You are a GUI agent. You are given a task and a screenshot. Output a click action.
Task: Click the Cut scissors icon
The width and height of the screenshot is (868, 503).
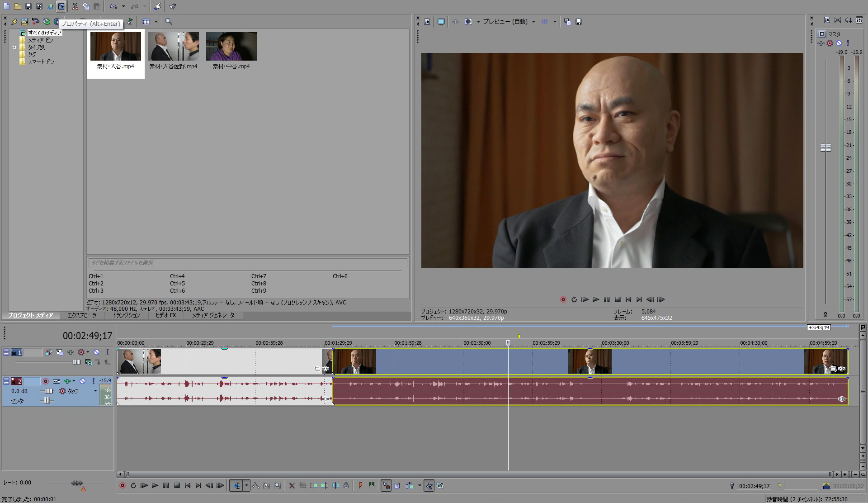point(75,6)
